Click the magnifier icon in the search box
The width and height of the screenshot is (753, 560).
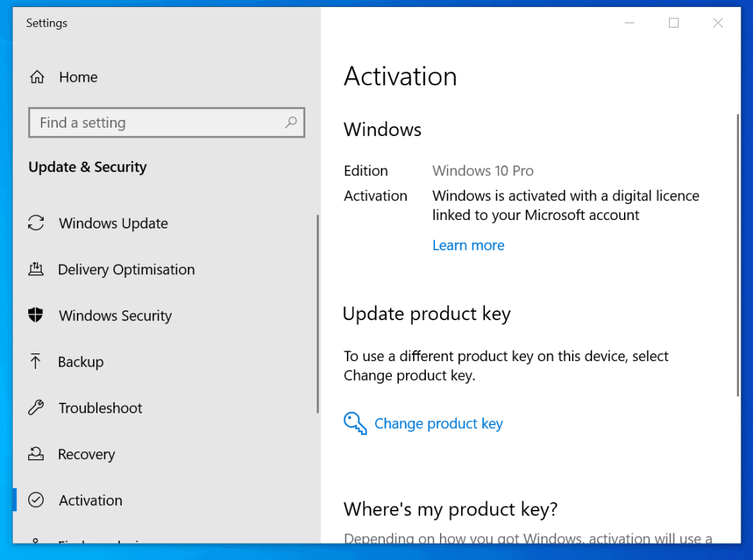[x=290, y=122]
